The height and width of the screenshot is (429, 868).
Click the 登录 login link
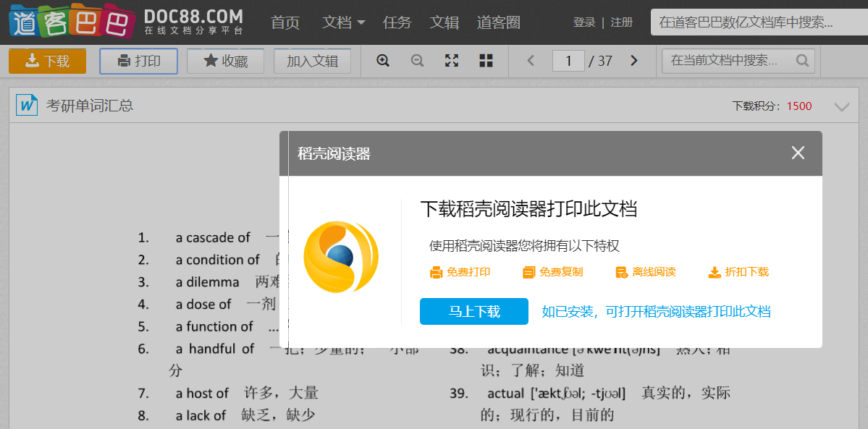[584, 22]
